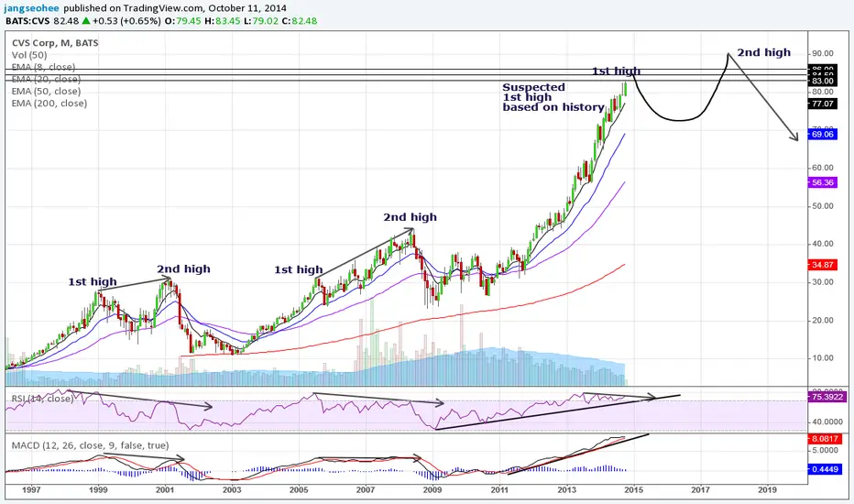
Task: Click the 2011 time axis label
Action: click(x=499, y=490)
